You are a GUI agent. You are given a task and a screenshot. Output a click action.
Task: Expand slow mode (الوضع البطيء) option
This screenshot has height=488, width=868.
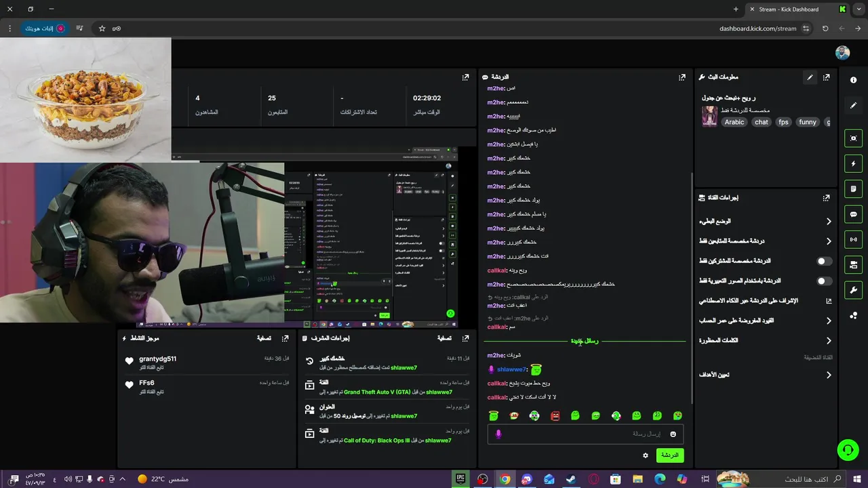pyautogui.click(x=829, y=222)
